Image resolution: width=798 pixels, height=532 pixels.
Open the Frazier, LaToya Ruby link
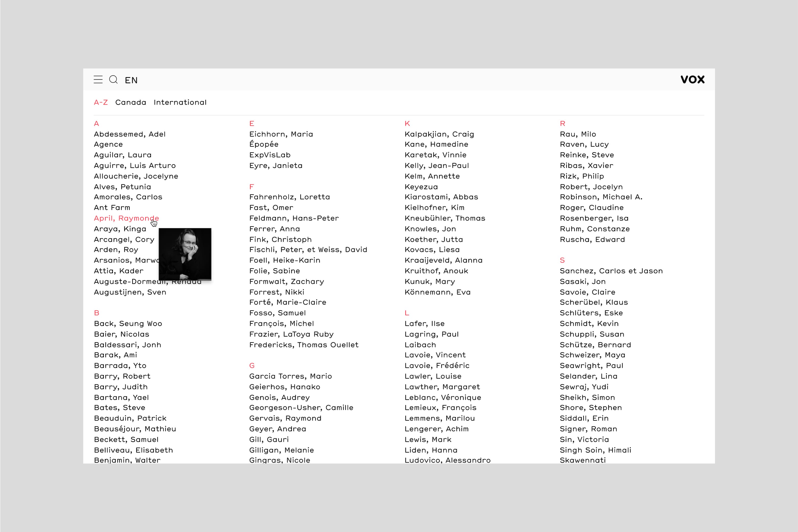click(291, 334)
